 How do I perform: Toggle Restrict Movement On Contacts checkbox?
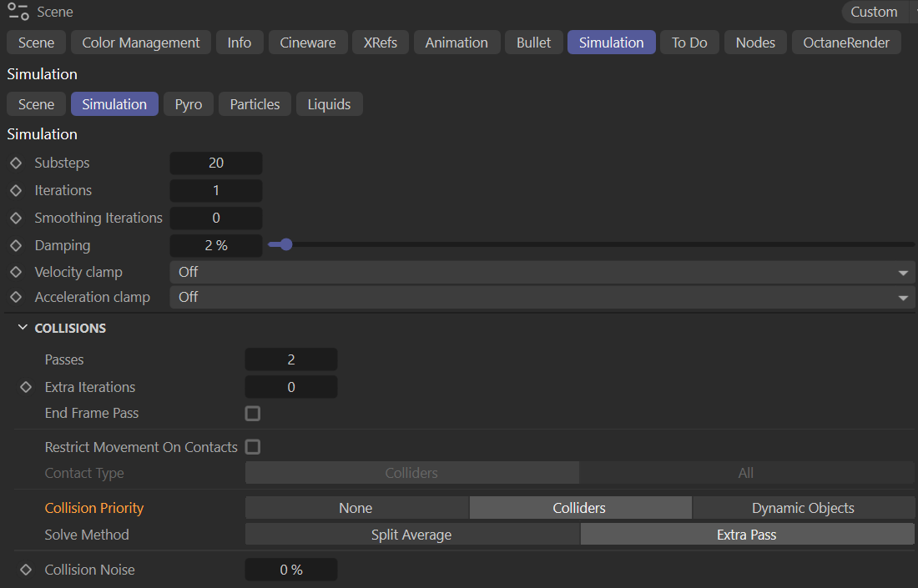tap(253, 447)
